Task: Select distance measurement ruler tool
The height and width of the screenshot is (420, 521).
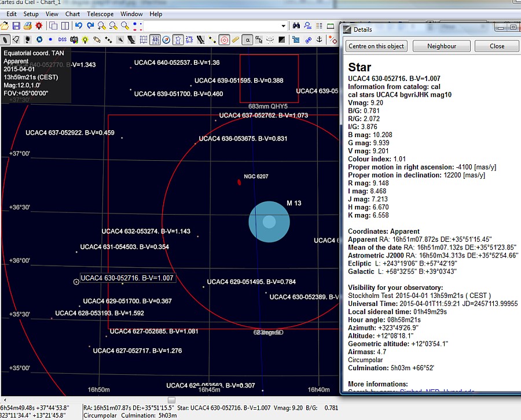Action: [235, 40]
